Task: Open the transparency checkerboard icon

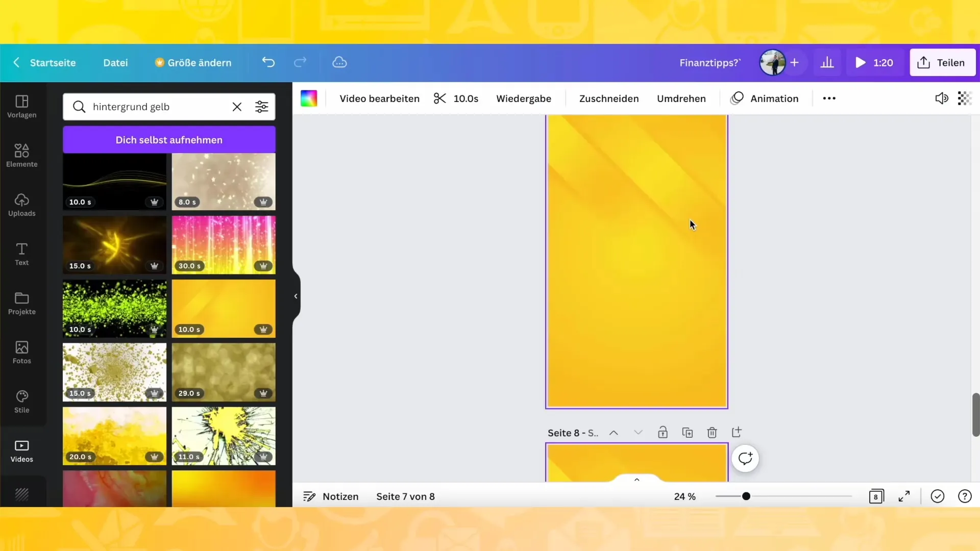Action: [x=964, y=98]
